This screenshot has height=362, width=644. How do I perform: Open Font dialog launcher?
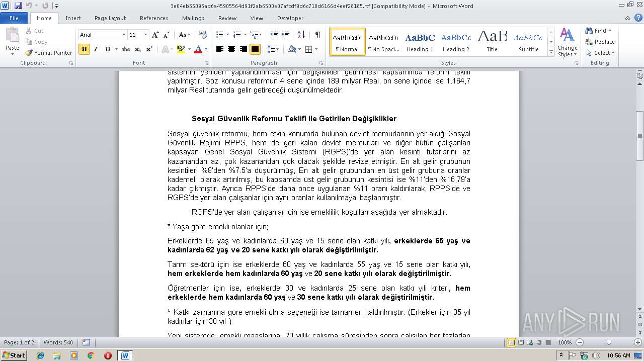point(207,63)
